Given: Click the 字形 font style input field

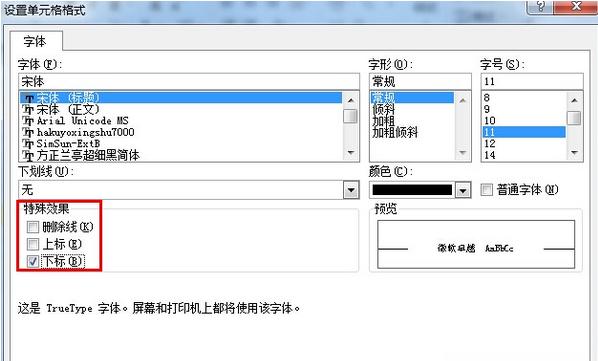Looking at the screenshot, I should [x=420, y=81].
